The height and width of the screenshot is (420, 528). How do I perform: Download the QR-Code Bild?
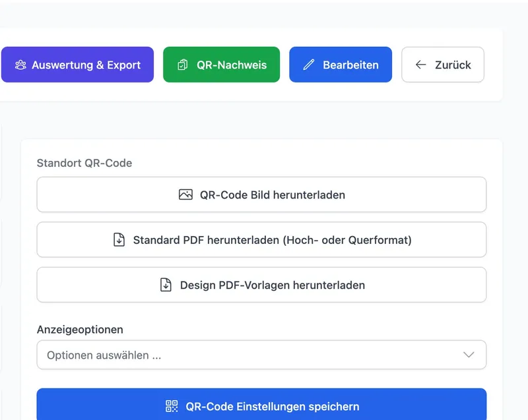pyautogui.click(x=261, y=195)
